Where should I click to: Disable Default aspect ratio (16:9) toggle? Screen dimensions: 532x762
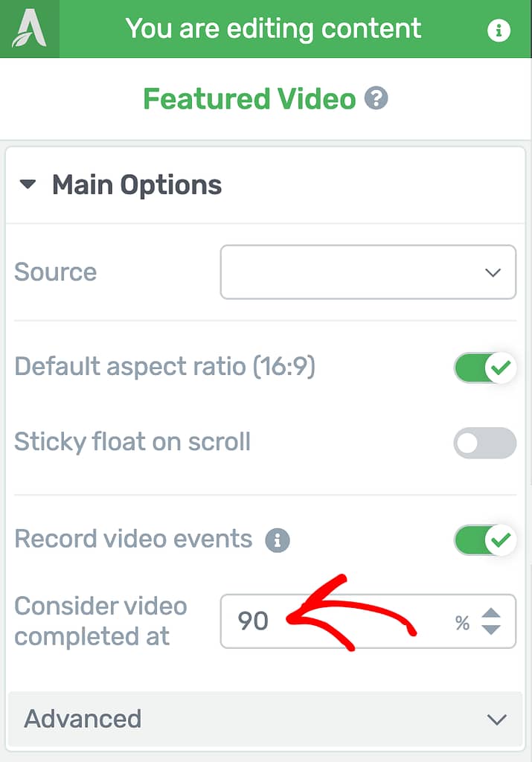pyautogui.click(x=485, y=368)
